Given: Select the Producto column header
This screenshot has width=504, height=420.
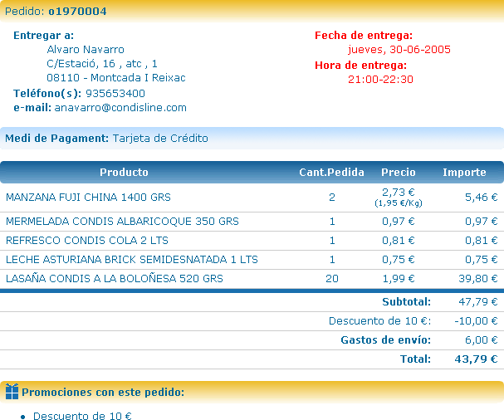Looking at the screenshot, I should coord(124,173).
